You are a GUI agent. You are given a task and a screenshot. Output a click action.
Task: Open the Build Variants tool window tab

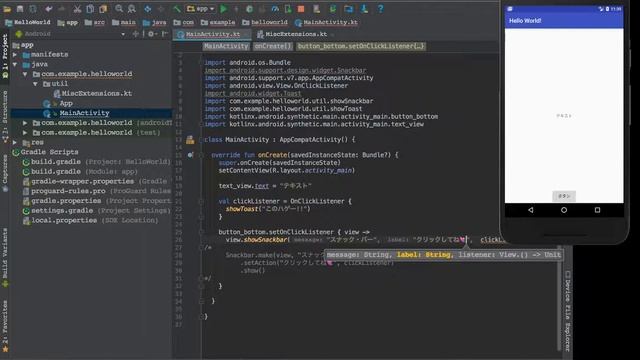click(x=5, y=258)
